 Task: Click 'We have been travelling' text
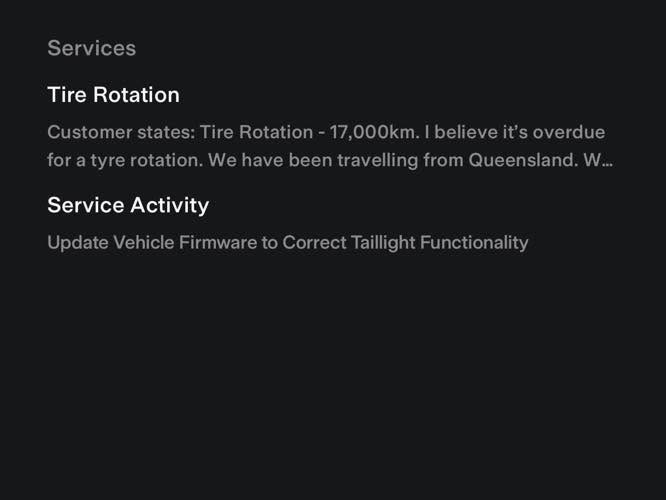pyautogui.click(x=313, y=160)
